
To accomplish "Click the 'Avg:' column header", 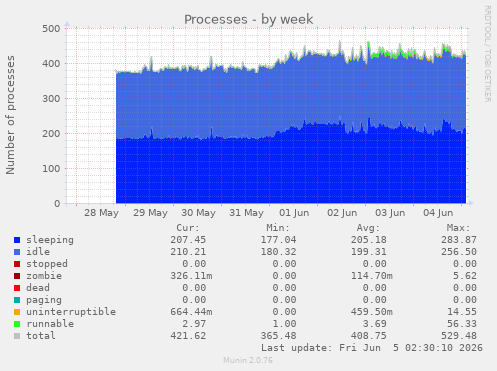I will point(368,228).
